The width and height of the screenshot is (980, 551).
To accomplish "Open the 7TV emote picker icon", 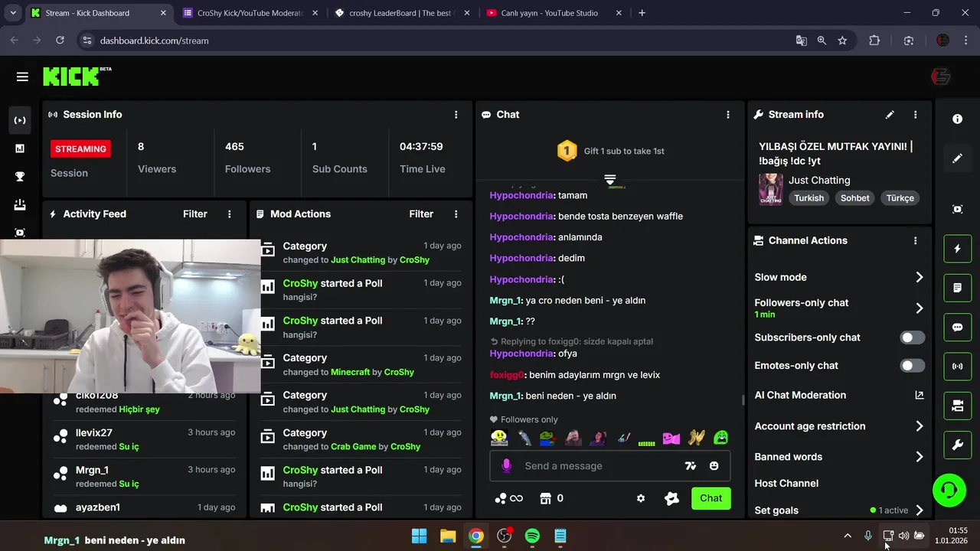I will (x=691, y=466).
